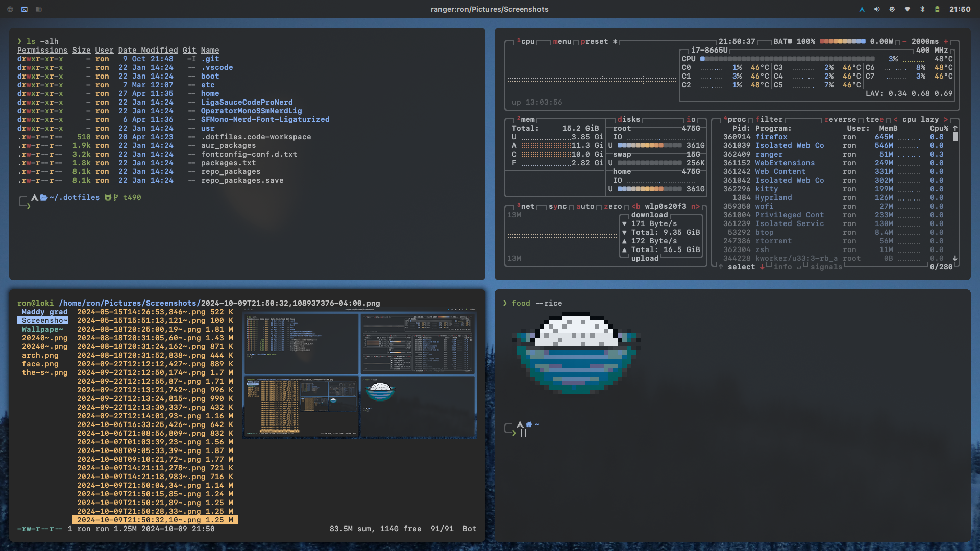Click the Bluetooth icon in the top bar

point(922,9)
